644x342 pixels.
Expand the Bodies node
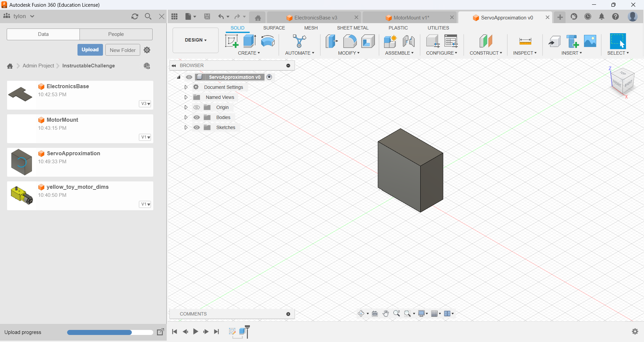point(186,117)
